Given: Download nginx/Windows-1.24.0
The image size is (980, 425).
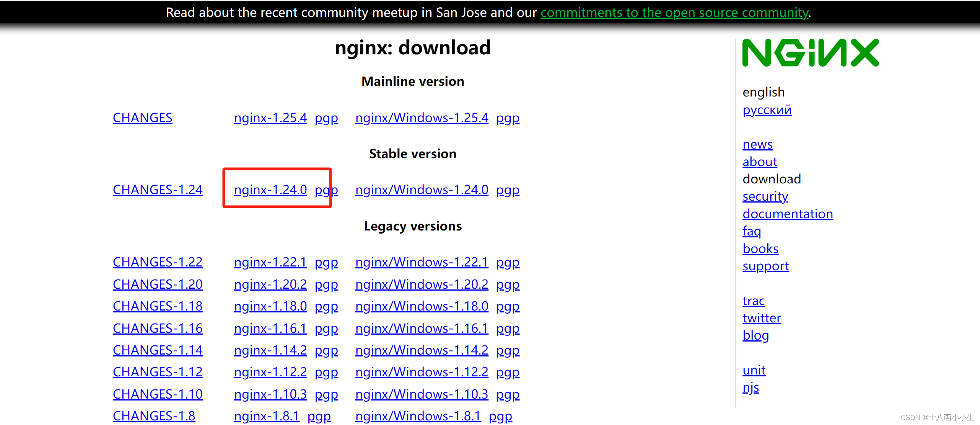Looking at the screenshot, I should coord(422,190).
